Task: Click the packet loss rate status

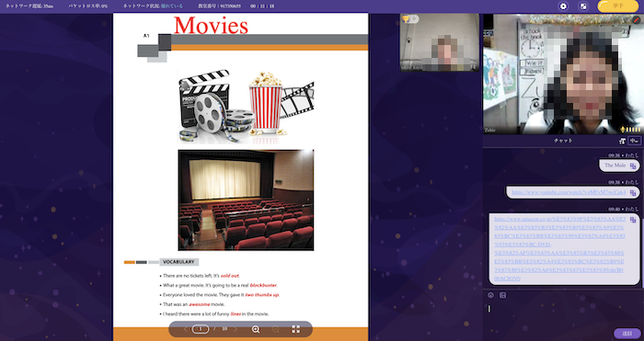Action: click(88, 6)
